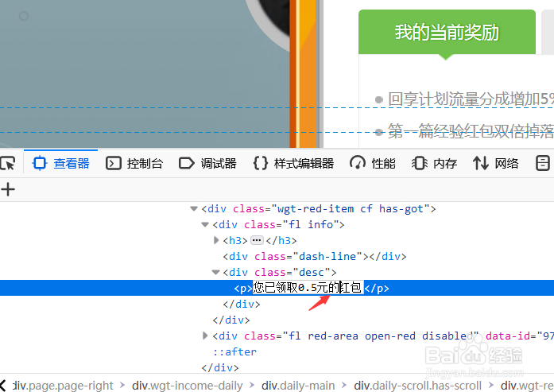Click breadcrumb div.daily-main
554x392 pixels.
tap(298, 386)
